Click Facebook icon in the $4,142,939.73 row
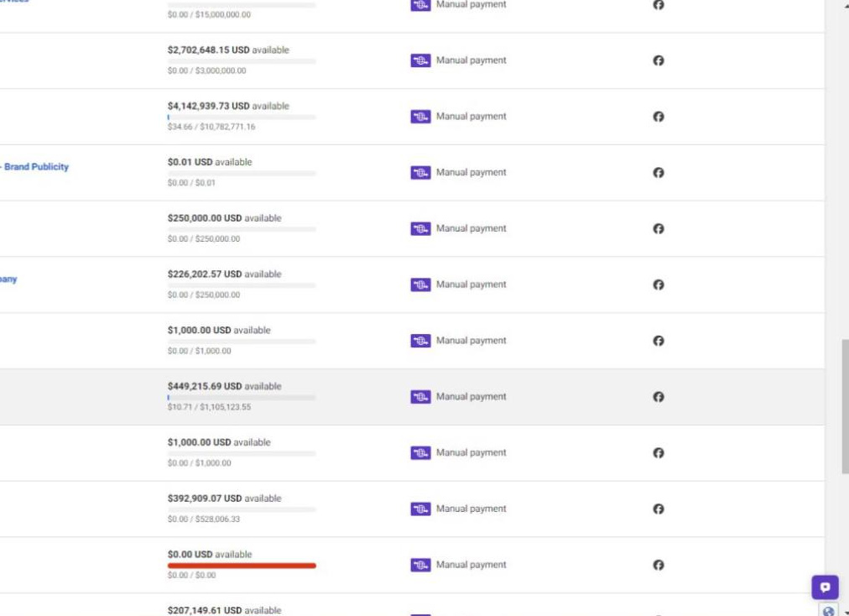 tap(658, 117)
